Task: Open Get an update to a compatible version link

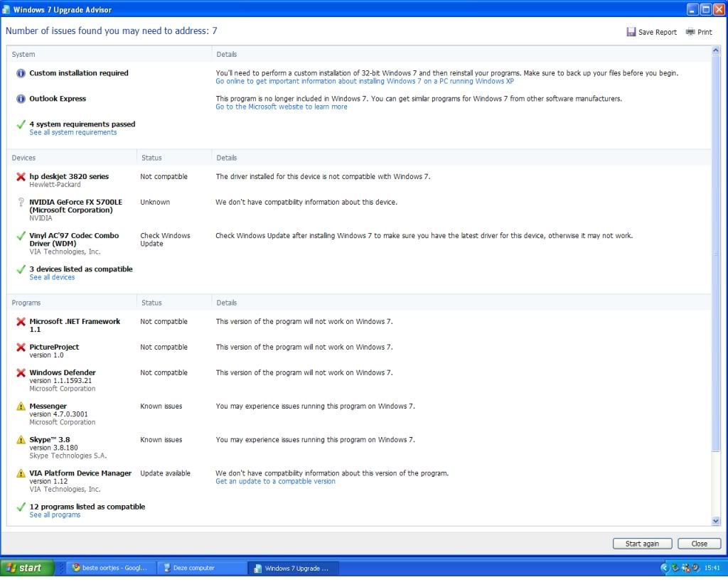Action: [275, 481]
